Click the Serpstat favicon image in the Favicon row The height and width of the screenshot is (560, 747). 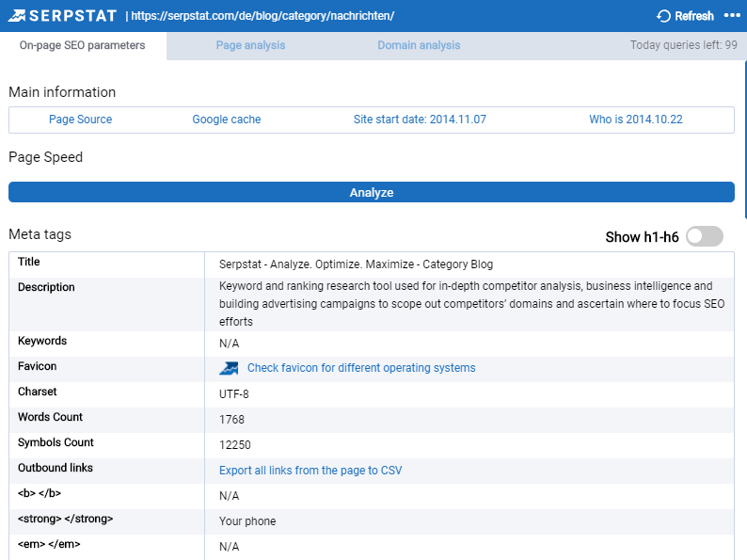point(229,368)
